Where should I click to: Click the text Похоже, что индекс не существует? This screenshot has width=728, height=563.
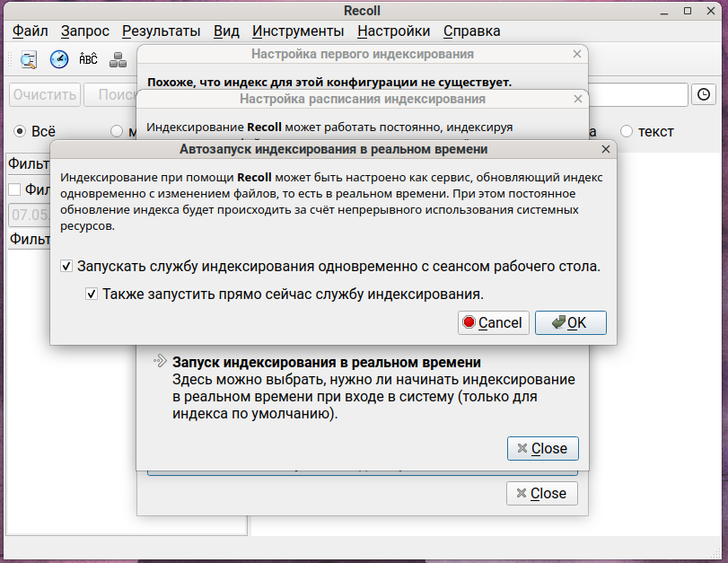(x=329, y=83)
